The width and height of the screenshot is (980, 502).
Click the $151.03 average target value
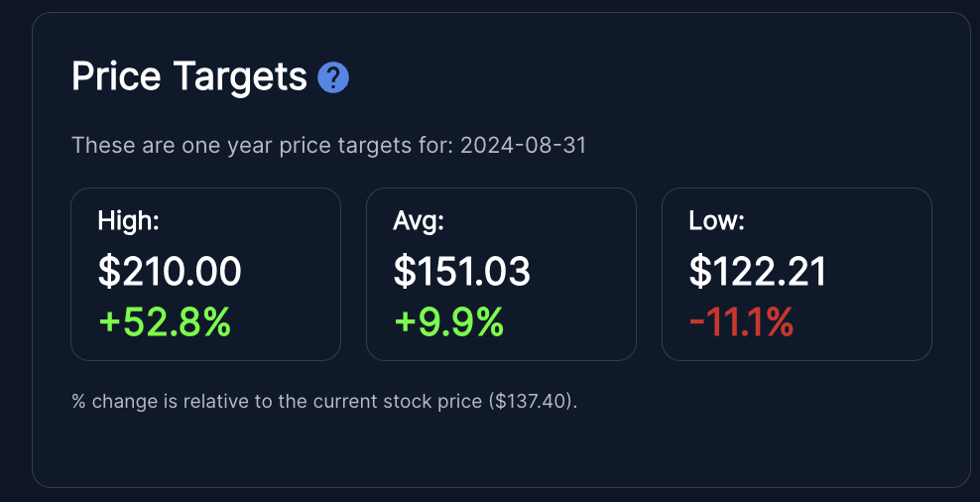pos(462,272)
